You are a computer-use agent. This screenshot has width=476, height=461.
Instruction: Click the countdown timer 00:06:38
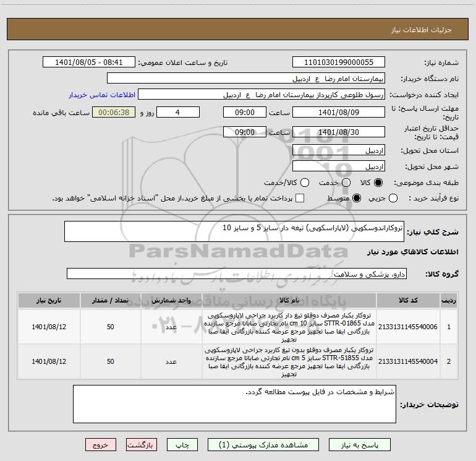point(114,112)
